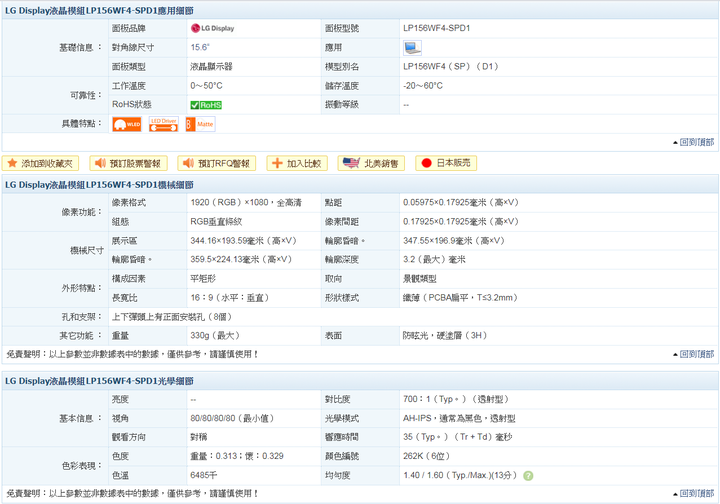This screenshot has height=504, width=720.
Task: Add panel to comparison (加入比較)
Action: pyautogui.click(x=297, y=163)
